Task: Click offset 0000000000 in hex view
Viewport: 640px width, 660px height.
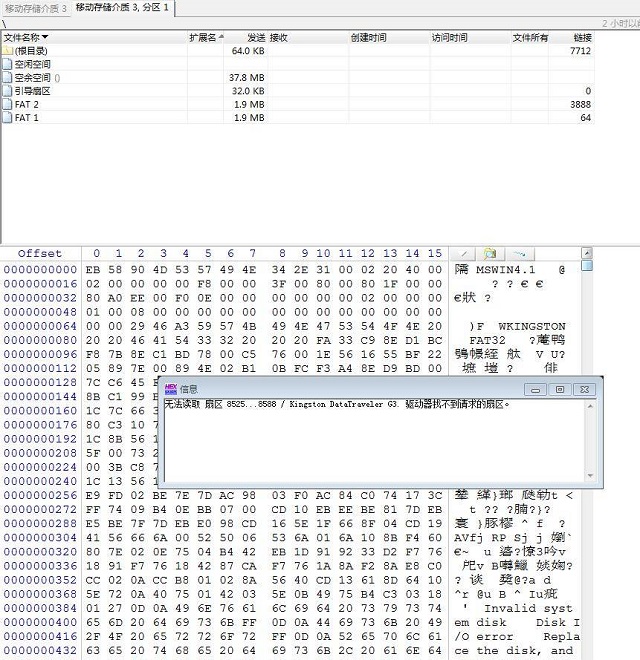Action: 40,269
